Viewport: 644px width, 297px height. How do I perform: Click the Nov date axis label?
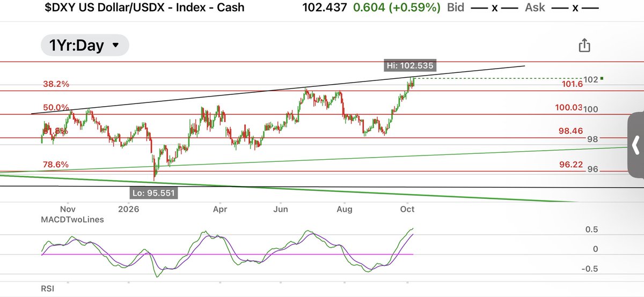tap(68, 209)
